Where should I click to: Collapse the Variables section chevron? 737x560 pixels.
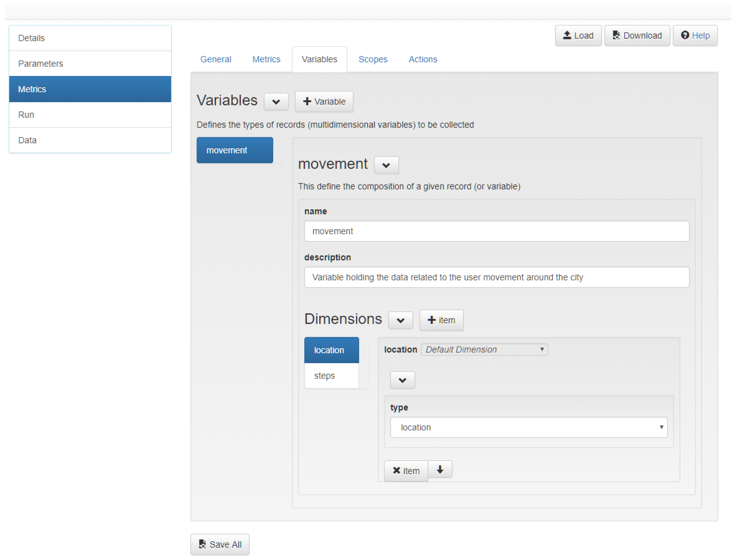[x=276, y=102]
